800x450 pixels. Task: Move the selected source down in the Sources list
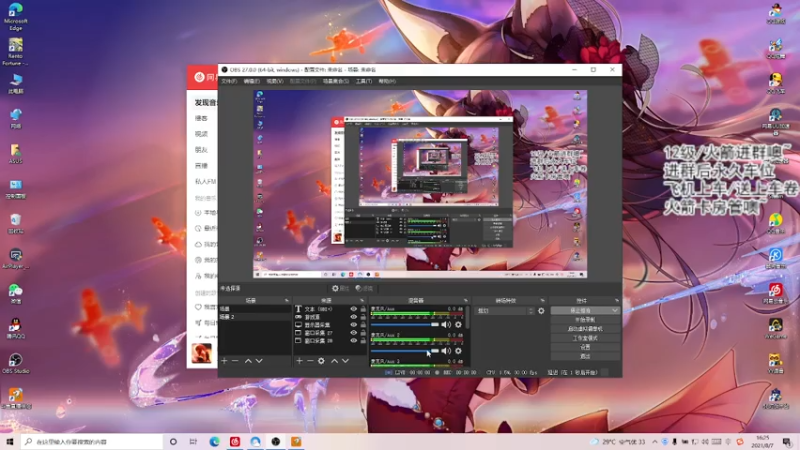coord(345,361)
